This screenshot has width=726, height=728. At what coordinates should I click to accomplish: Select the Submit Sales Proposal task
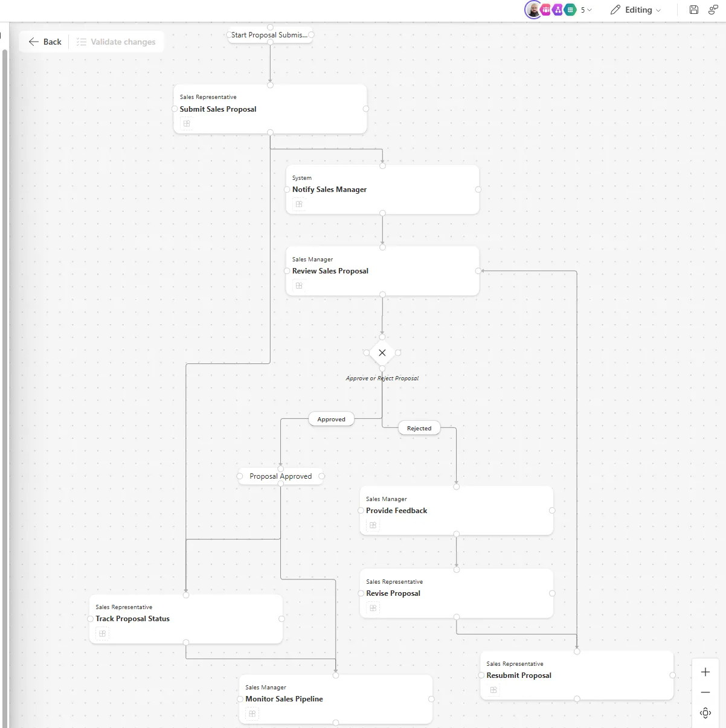coord(270,109)
